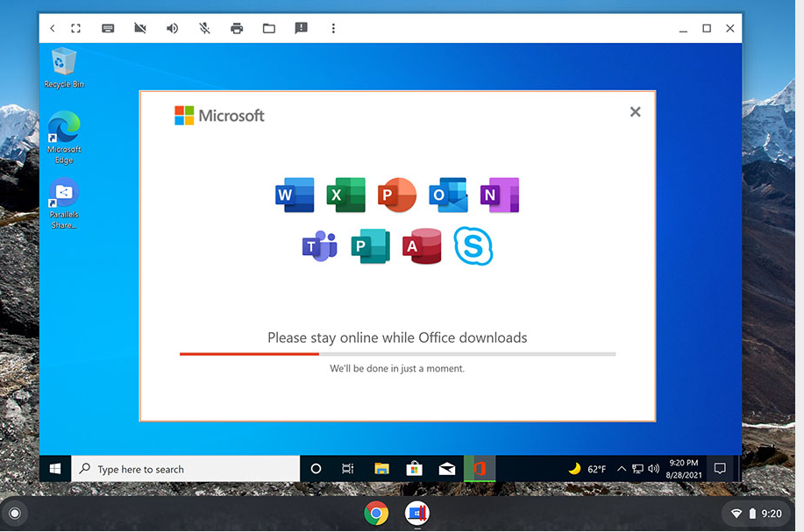
Task: Enable the camera in the top toolbar
Action: coord(139,28)
